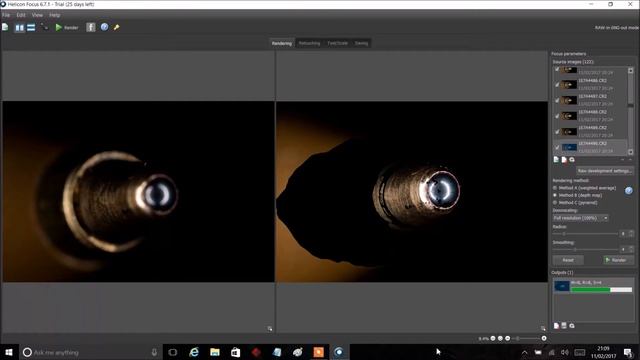
Task: Open the Windows Store taskbar icon
Action: 236,352
